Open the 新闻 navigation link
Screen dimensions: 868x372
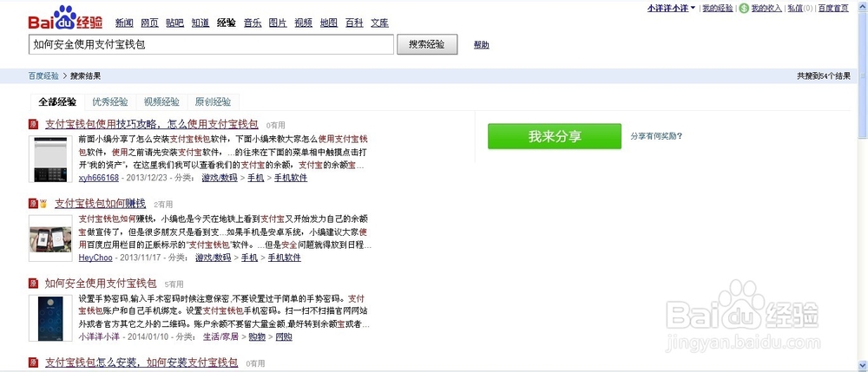[124, 23]
